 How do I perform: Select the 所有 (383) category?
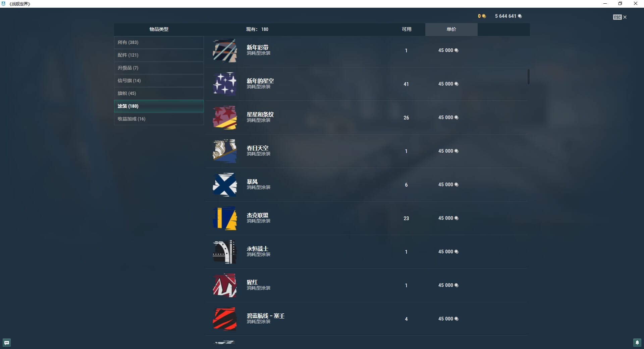tap(159, 43)
